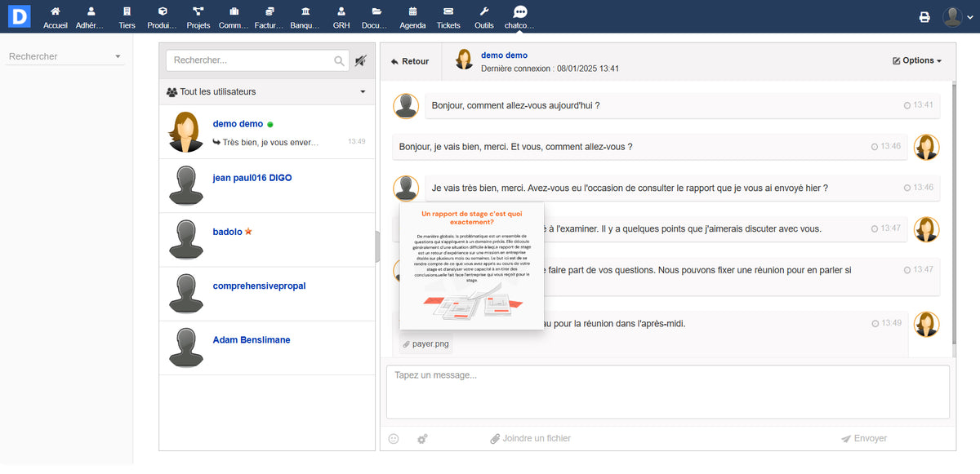980x474 pixels.
Task: Open the payer.png attachment
Action: point(425,343)
